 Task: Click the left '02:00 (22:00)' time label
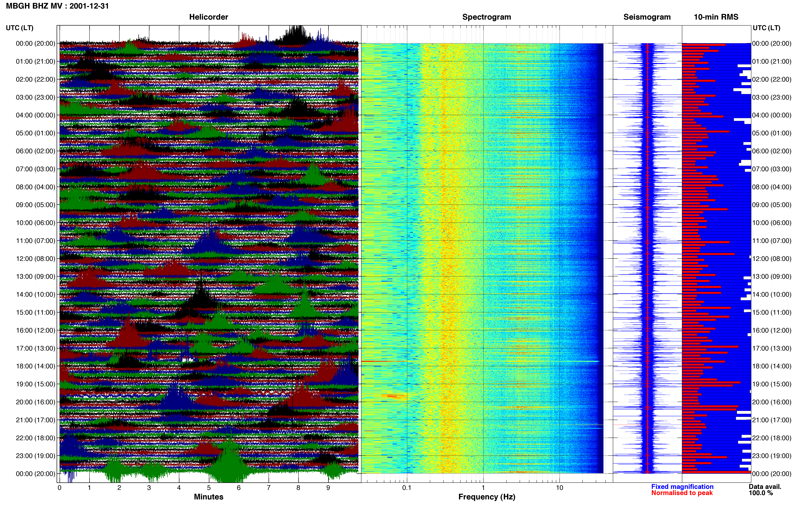36,79
